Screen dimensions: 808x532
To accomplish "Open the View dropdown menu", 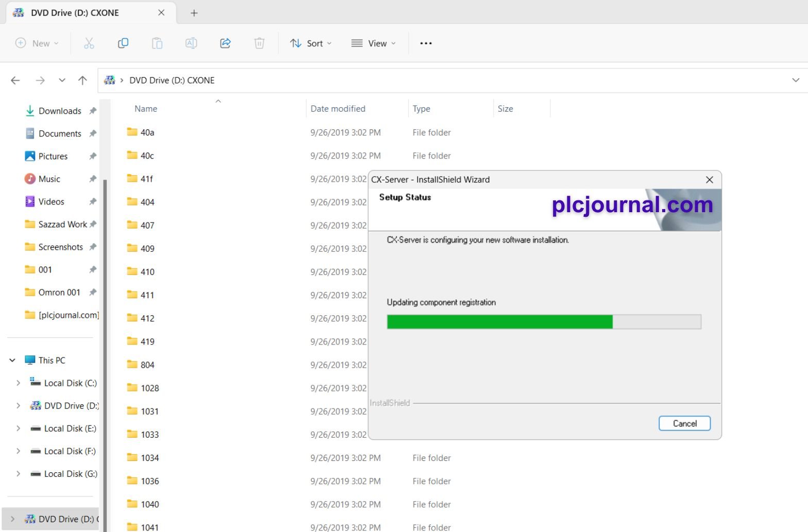I will (x=374, y=43).
